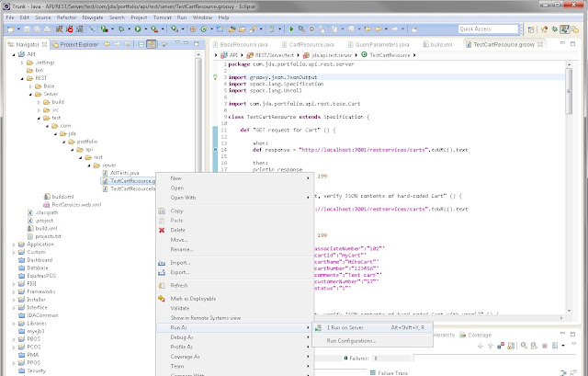
Task: Select 1 Run on Server in the submenu
Action: click(x=372, y=327)
